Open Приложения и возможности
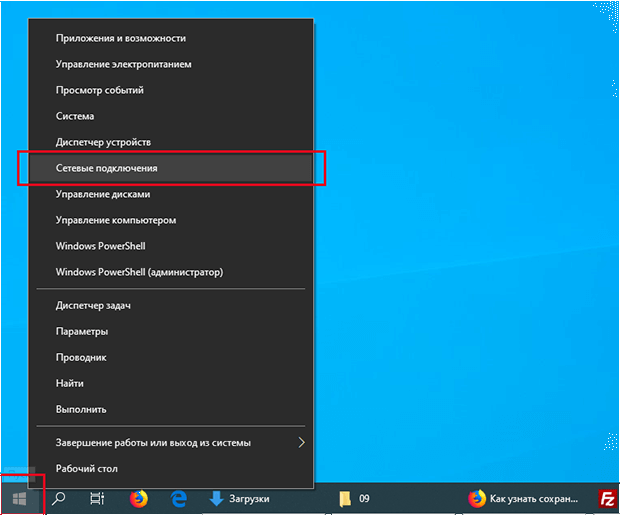 (x=171, y=38)
